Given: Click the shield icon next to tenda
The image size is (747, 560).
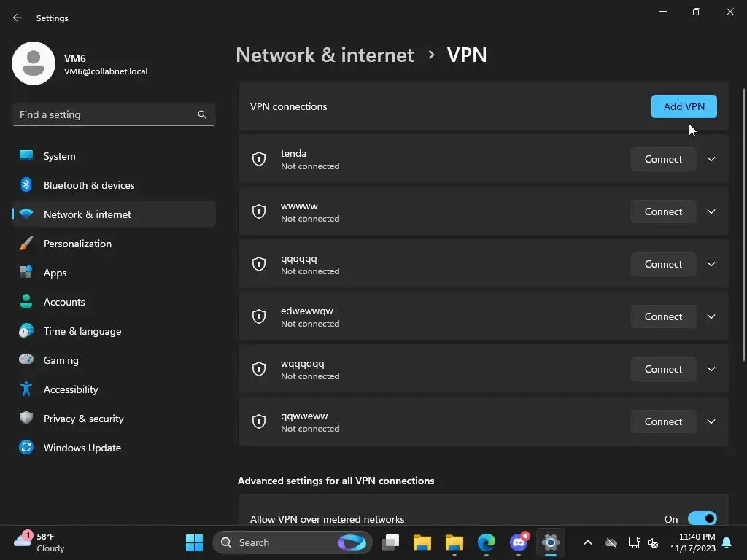Looking at the screenshot, I should (259, 159).
